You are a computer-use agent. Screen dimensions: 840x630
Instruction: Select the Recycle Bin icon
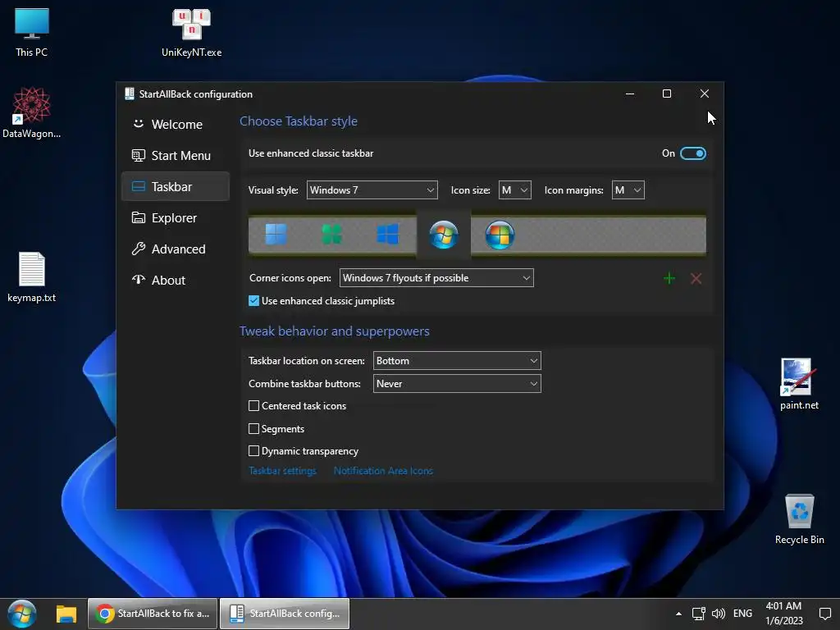point(799,519)
